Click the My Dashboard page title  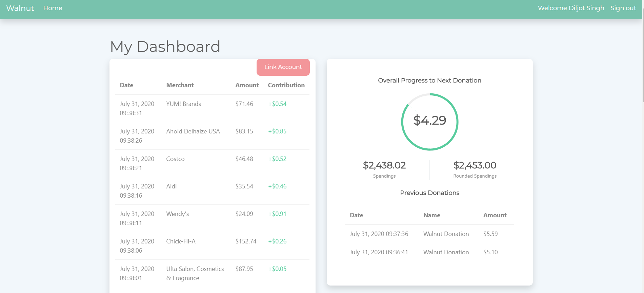pos(165,47)
